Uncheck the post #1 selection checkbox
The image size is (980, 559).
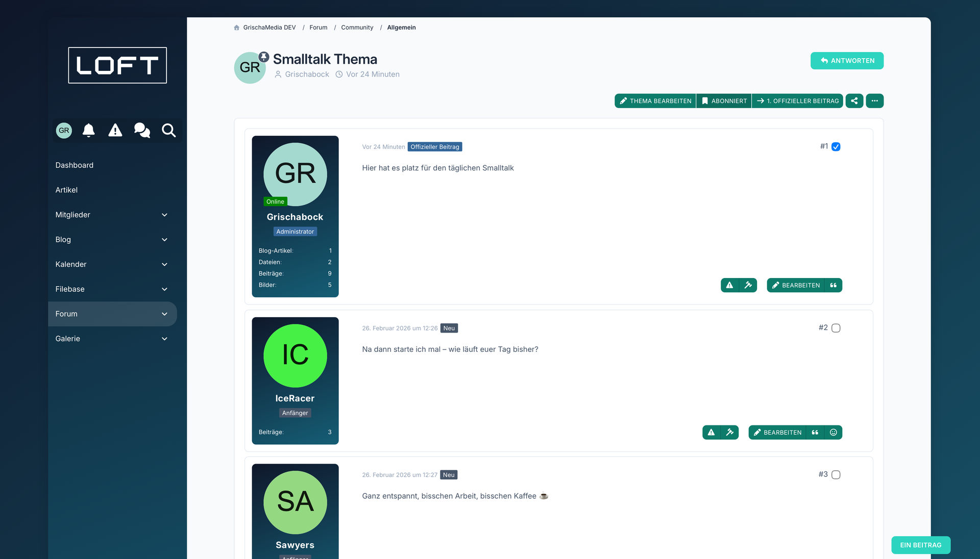(x=836, y=147)
